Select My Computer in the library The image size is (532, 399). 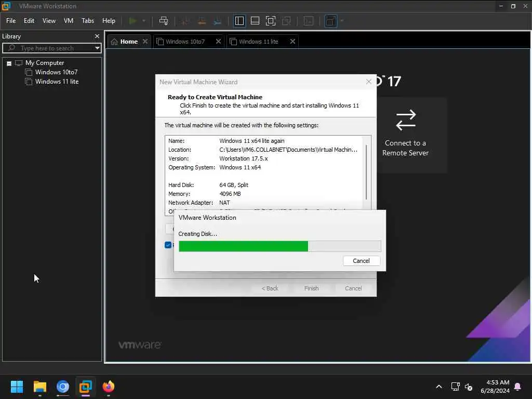45,63
